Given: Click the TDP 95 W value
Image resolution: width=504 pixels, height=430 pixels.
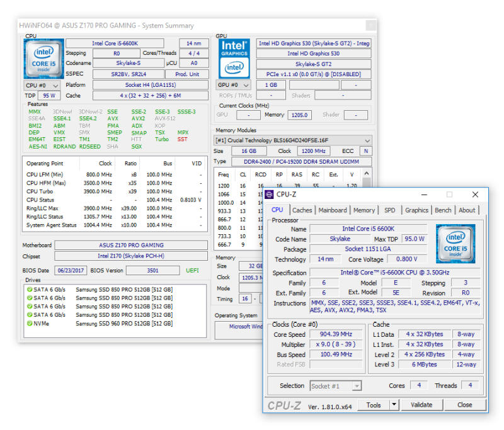Looking at the screenshot, I should (49, 96).
